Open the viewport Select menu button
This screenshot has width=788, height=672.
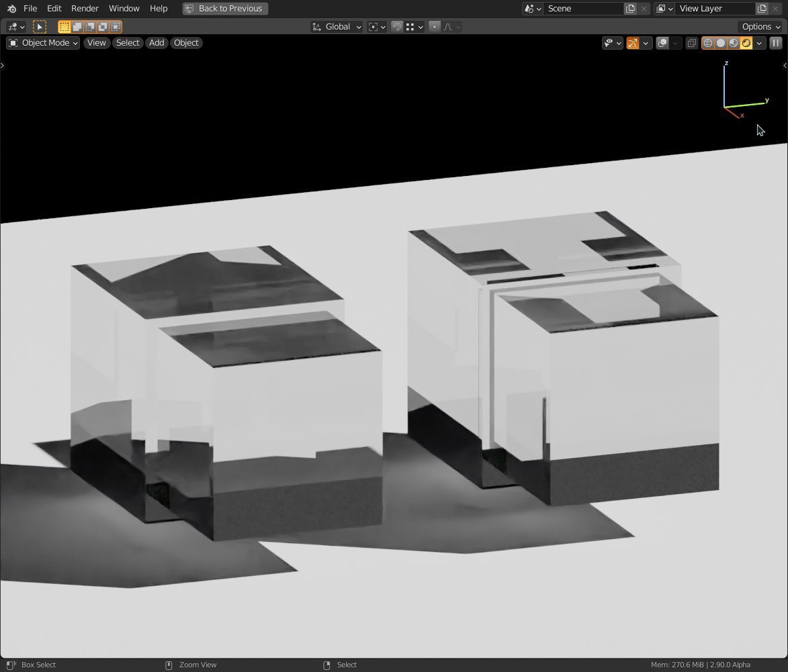[x=128, y=43]
